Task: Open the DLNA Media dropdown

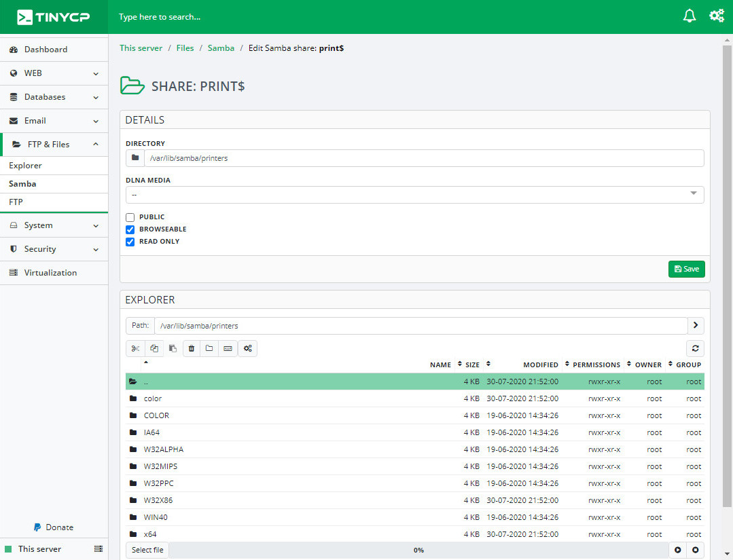Action: pyautogui.click(x=414, y=194)
